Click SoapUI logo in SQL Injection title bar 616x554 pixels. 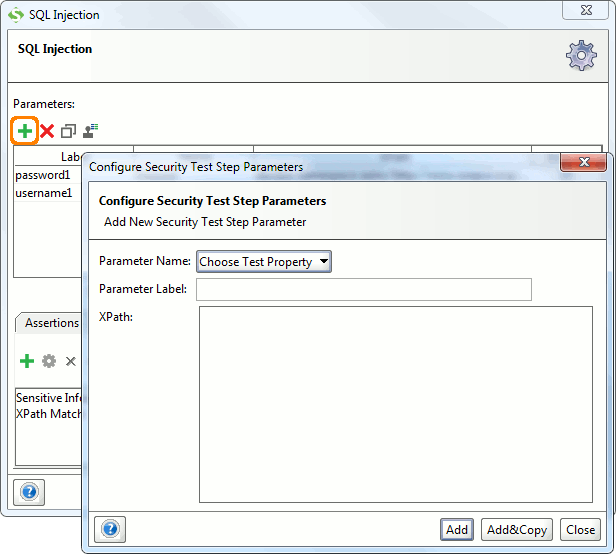point(16,15)
